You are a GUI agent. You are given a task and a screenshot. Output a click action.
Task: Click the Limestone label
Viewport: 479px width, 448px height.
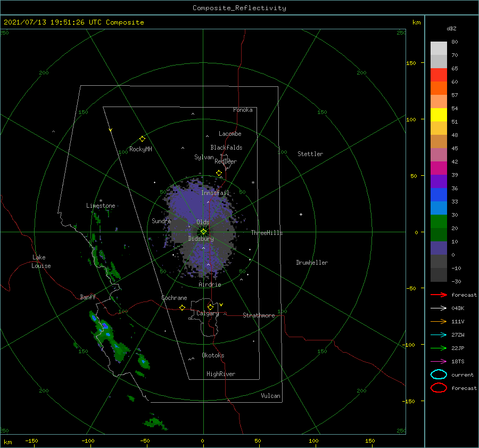point(101,206)
